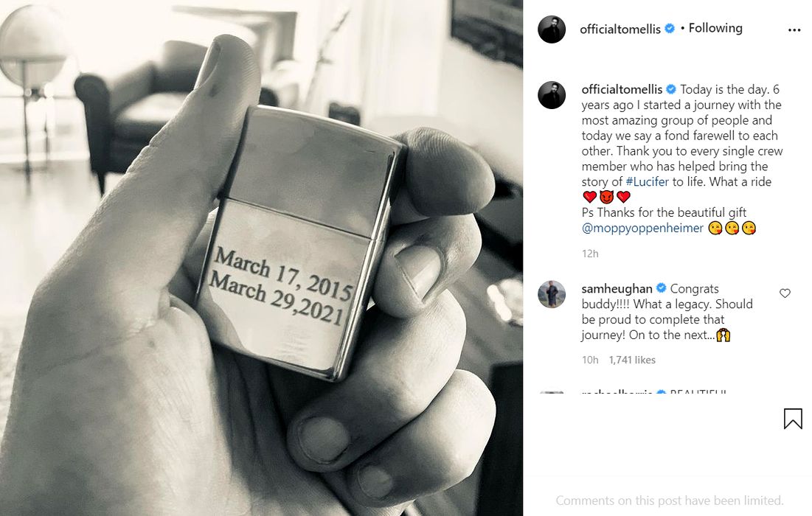
Task: Open the partially visible next commenter avatar
Action: click(552, 392)
